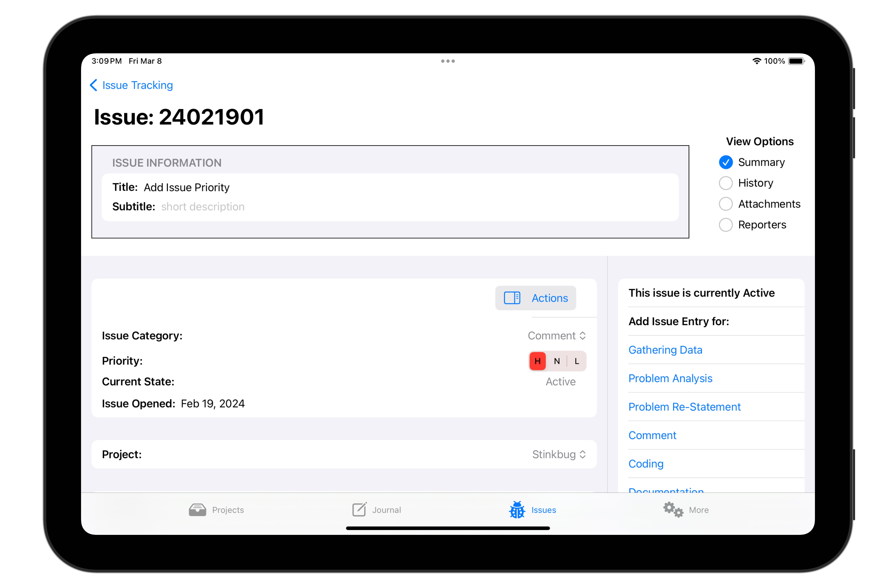Tap the back chevron icon

pos(94,85)
